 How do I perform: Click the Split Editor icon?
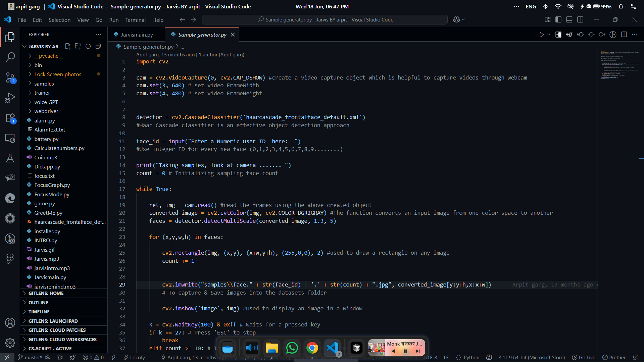point(624,34)
